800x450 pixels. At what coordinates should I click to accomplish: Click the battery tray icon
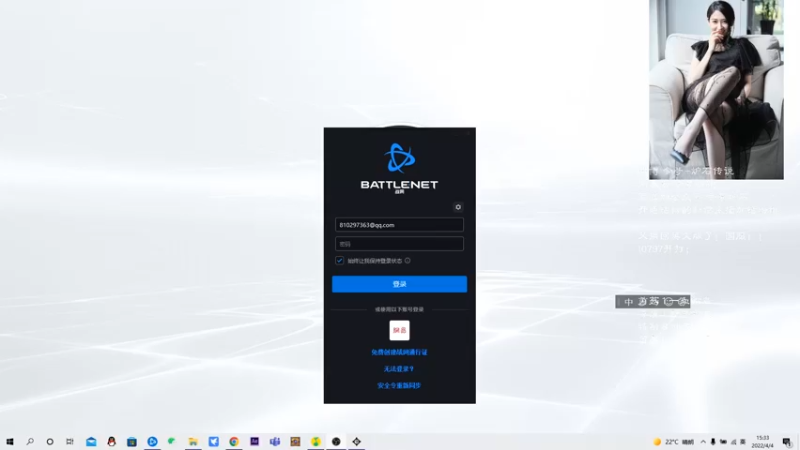click(723, 442)
